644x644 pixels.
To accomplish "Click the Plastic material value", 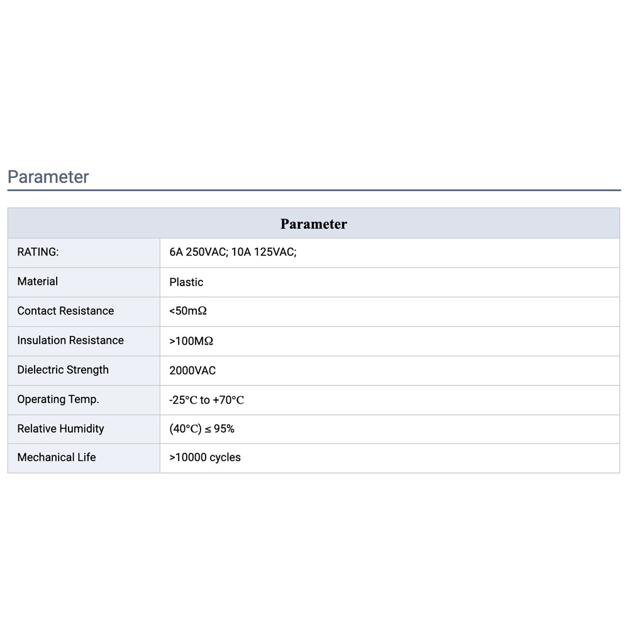I will pos(186,282).
